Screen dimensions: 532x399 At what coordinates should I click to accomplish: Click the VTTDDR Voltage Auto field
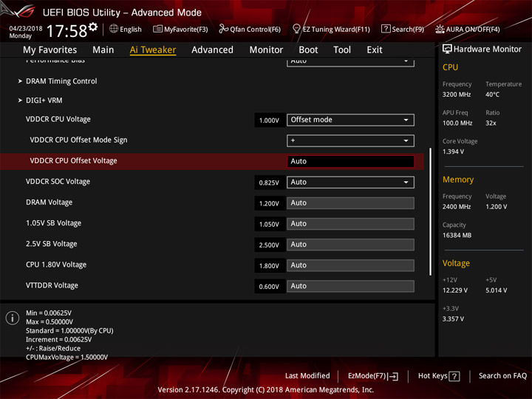coord(350,286)
